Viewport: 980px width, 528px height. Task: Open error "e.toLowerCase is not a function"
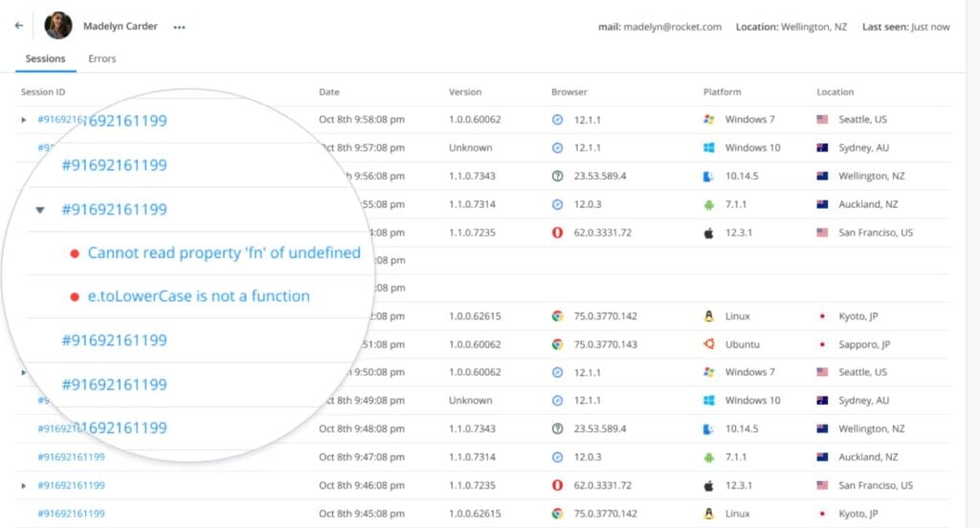point(198,296)
